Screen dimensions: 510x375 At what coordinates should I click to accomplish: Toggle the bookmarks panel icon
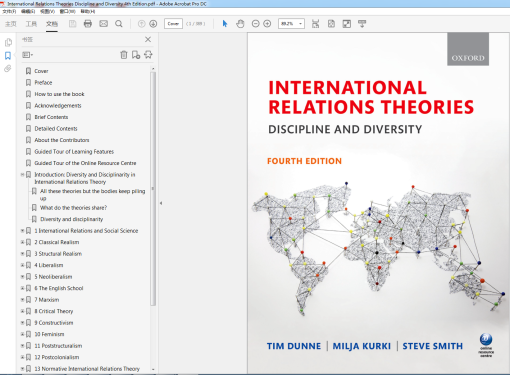[8, 55]
